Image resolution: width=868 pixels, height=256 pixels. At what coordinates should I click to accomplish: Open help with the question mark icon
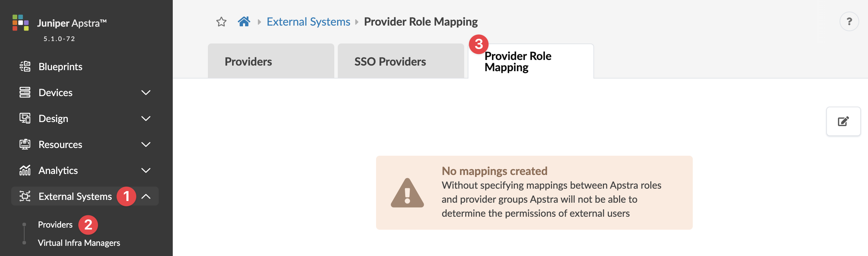coord(849,22)
